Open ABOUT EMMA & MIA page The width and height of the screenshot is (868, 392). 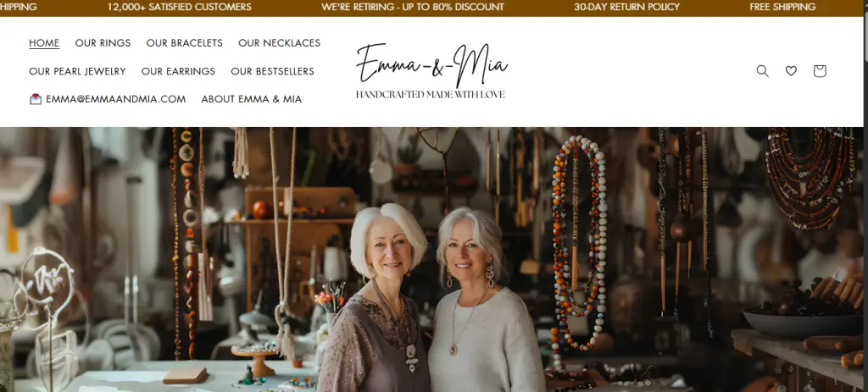pyautogui.click(x=251, y=99)
